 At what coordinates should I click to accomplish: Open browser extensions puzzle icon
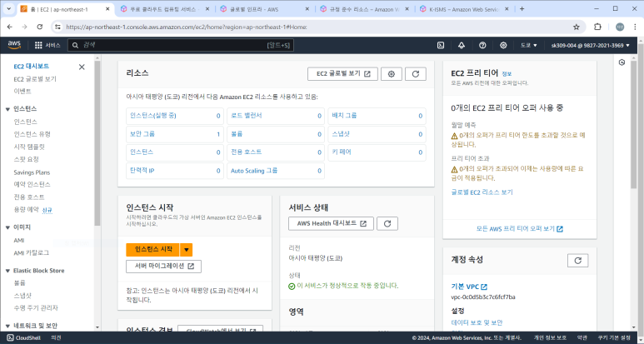pyautogui.click(x=597, y=27)
